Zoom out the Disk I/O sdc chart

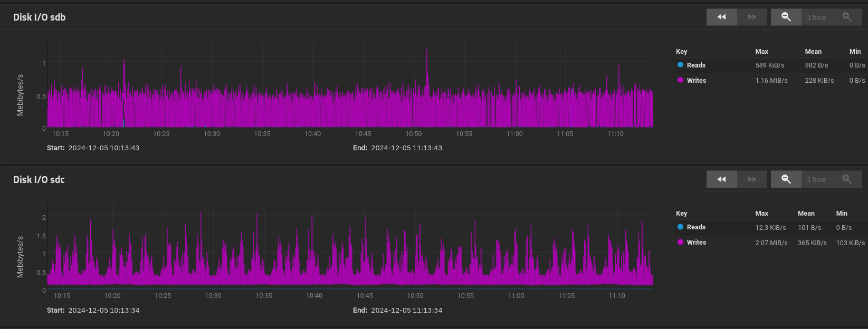click(x=786, y=179)
